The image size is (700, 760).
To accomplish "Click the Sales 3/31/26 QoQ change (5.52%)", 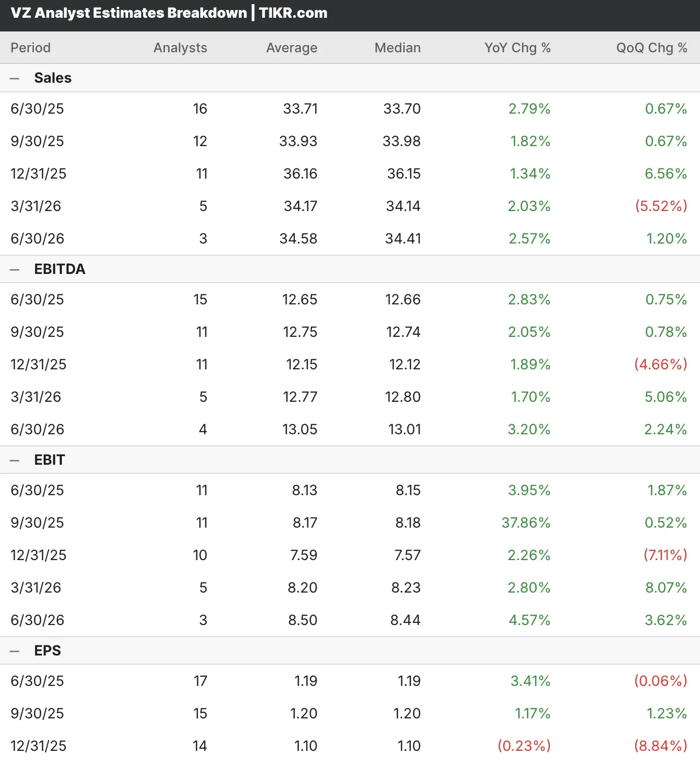I will pos(661,206).
